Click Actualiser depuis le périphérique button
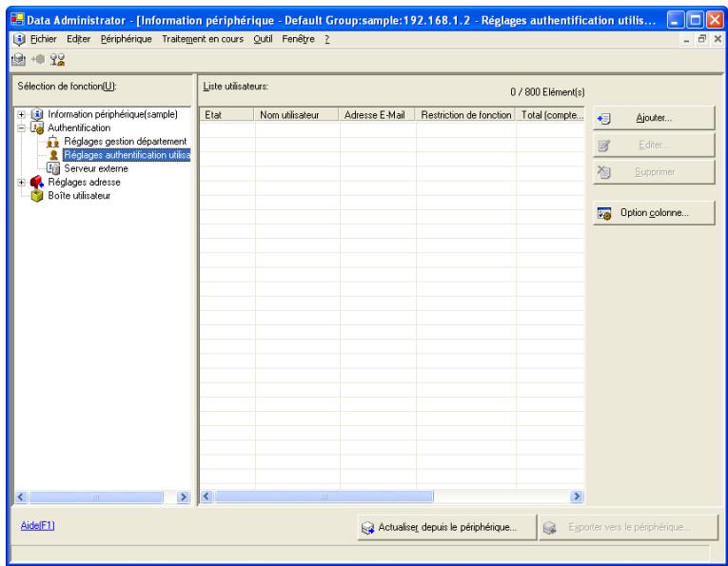 click(446, 528)
